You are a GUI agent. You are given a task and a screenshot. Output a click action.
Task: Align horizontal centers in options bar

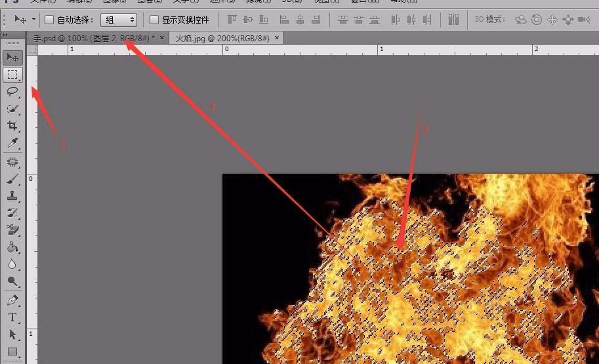click(x=300, y=20)
